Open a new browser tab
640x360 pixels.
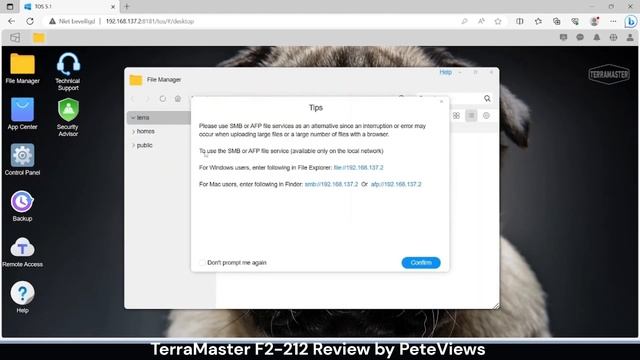pyautogui.click(x=127, y=7)
